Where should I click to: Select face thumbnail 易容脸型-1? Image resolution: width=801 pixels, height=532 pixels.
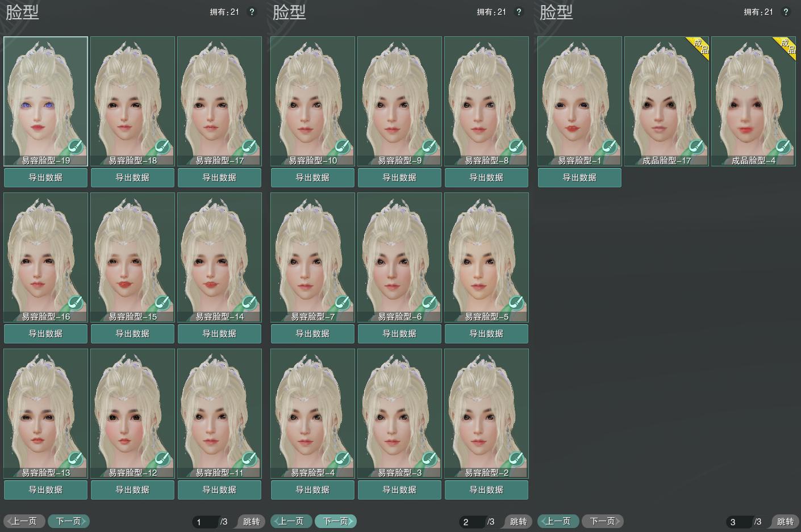click(x=580, y=101)
